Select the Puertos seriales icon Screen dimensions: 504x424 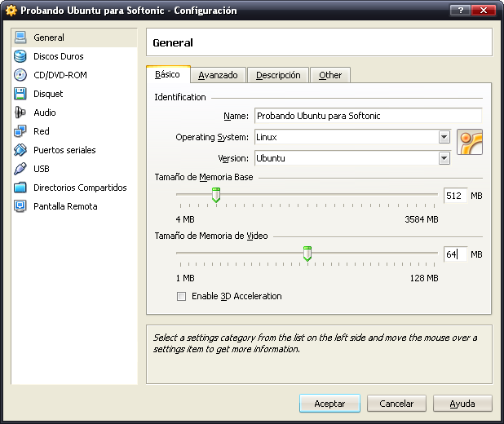tap(20, 150)
